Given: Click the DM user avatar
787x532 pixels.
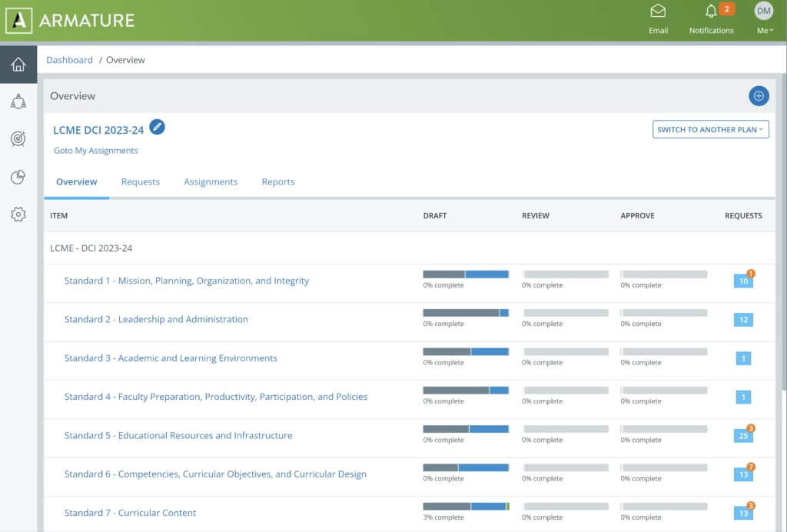Looking at the screenshot, I should pos(763,11).
